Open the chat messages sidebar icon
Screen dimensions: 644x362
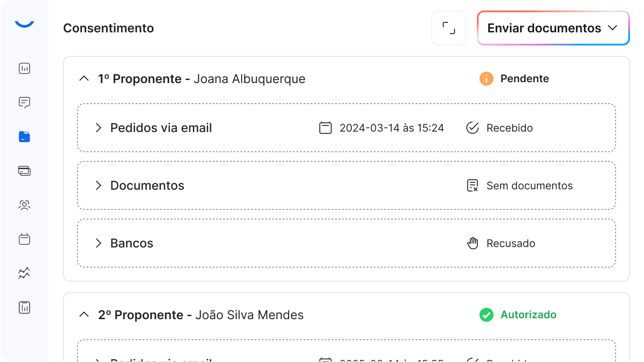coord(24,103)
